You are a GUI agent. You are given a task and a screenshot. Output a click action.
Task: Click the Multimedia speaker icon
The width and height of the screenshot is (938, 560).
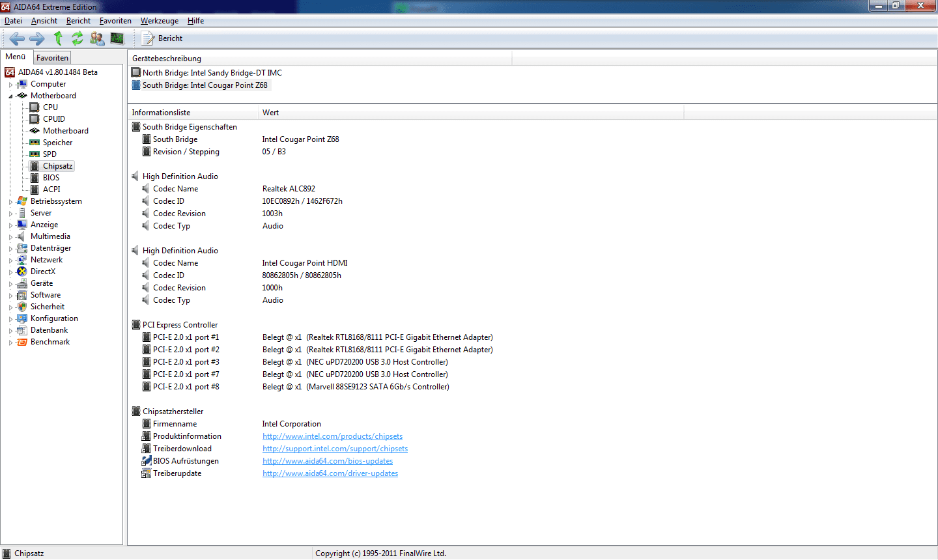point(22,236)
